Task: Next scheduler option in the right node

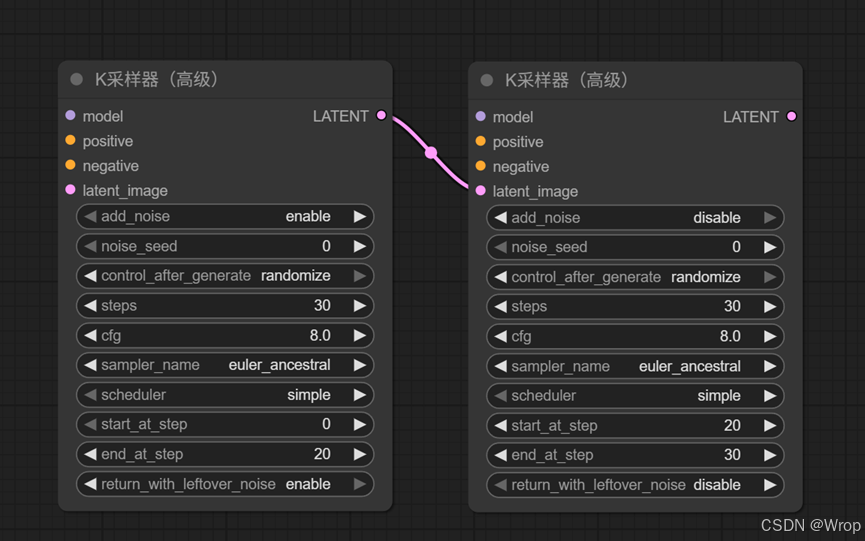Action: pos(770,396)
